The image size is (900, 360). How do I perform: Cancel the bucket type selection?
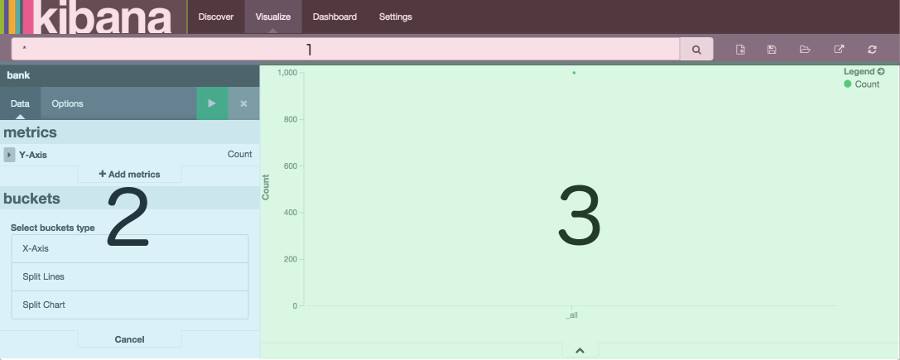click(130, 339)
